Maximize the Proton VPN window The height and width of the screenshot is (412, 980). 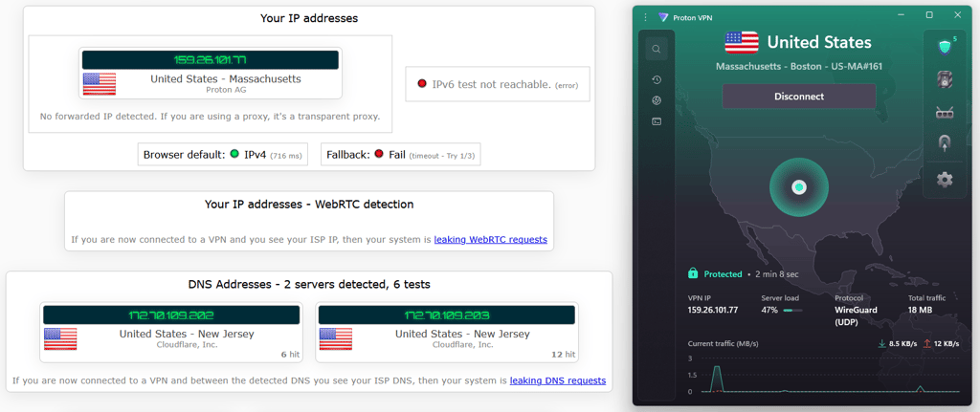point(929,15)
